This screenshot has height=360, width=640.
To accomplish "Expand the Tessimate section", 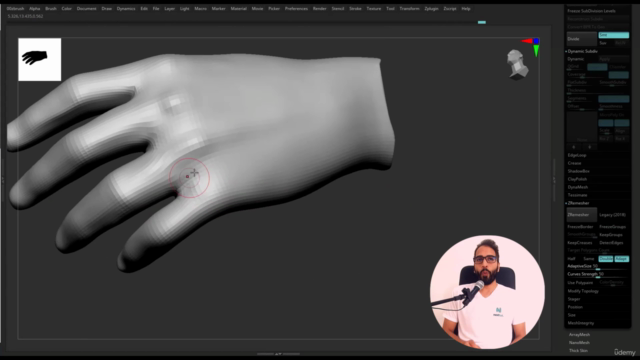I will pyautogui.click(x=577, y=195).
